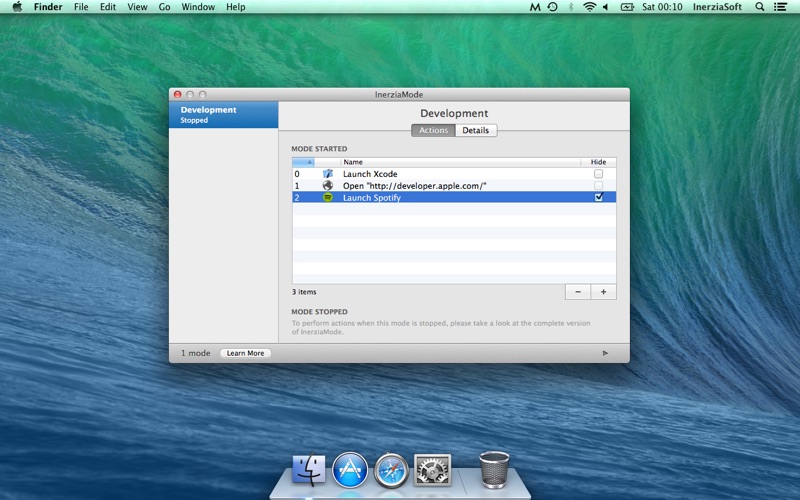Click the InerziaMode 'M' menu bar icon

tap(535, 7)
